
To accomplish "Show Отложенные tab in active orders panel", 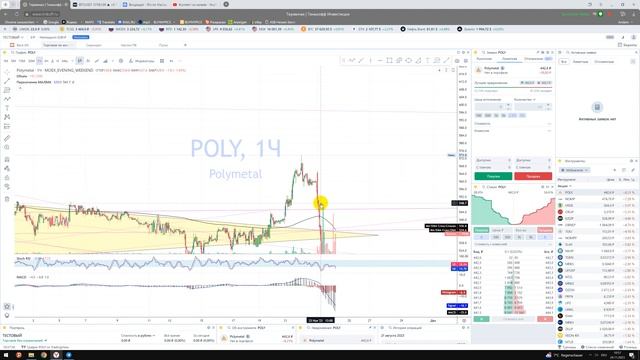I will 604,62.
